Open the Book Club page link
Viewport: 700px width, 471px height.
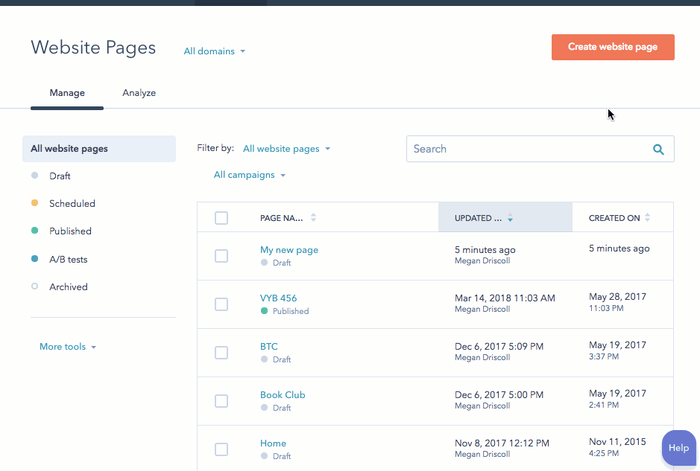[283, 395]
